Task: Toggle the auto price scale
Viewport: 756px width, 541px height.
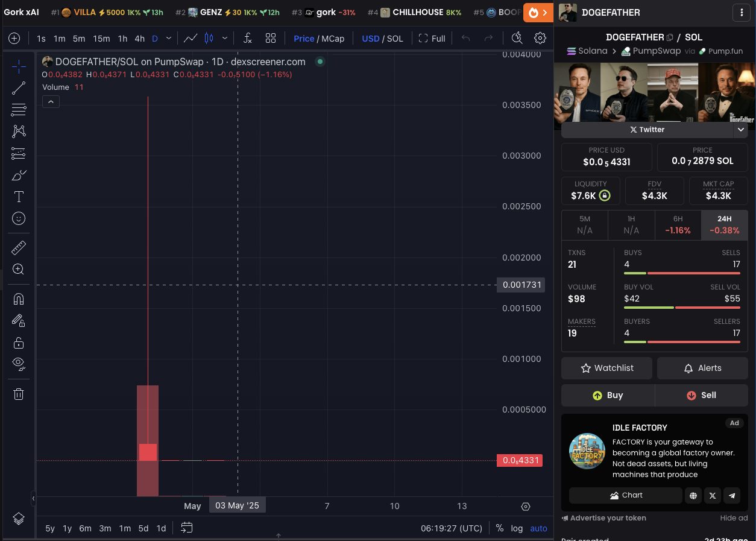Action: pos(538,528)
